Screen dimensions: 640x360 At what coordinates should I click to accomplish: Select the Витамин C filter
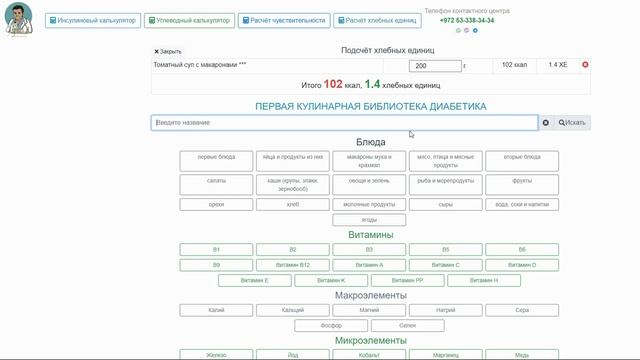[x=446, y=265]
